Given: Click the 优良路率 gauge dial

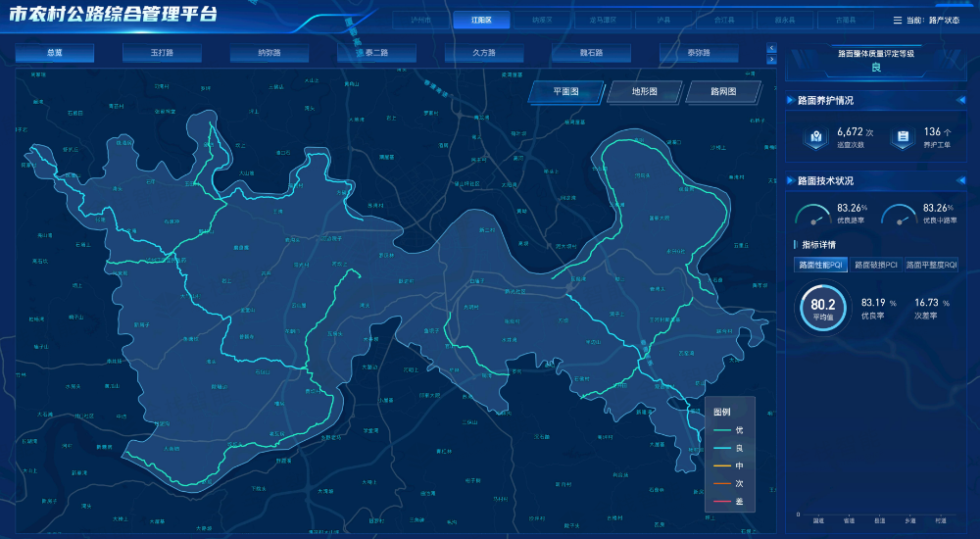Looking at the screenshot, I should tap(813, 215).
